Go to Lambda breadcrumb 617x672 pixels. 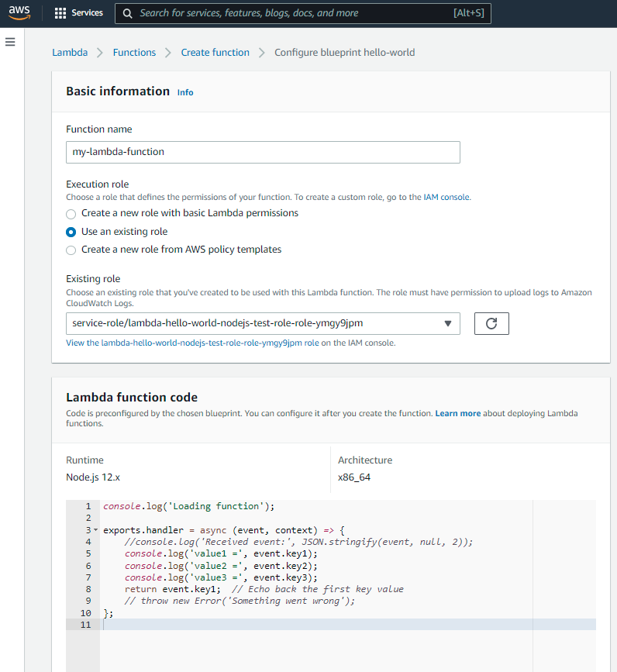tap(70, 53)
